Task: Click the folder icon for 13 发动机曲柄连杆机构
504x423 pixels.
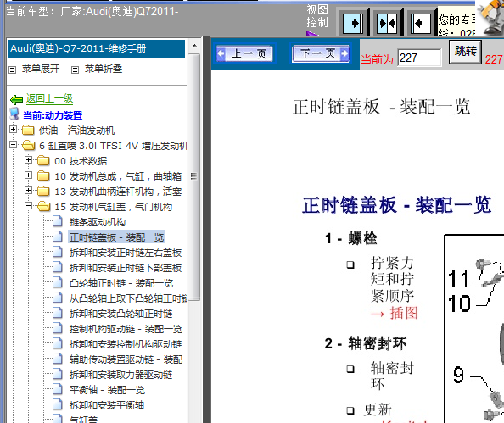Action: click(43, 191)
